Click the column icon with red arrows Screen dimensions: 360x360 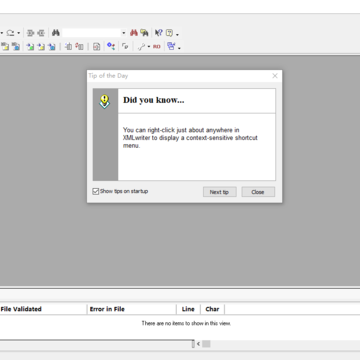click(x=79, y=46)
